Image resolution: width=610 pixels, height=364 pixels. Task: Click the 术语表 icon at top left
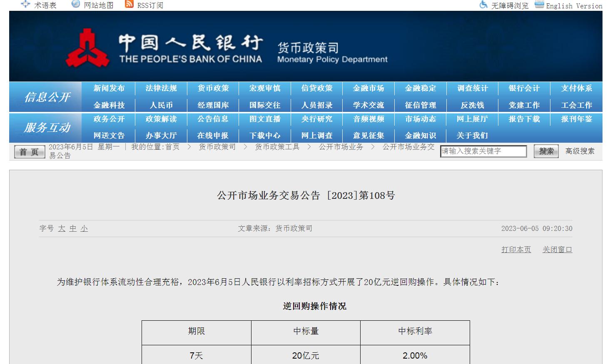[x=25, y=4]
